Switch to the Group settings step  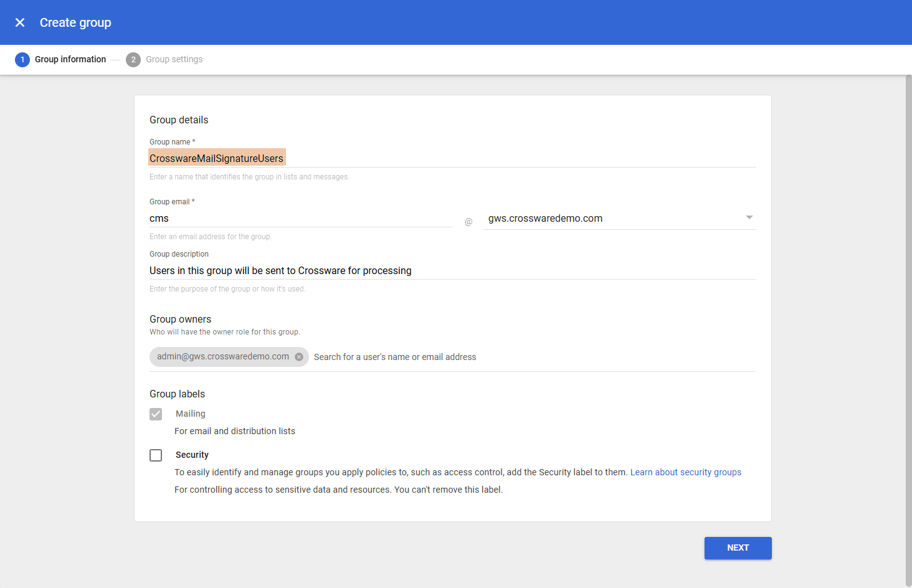click(174, 60)
